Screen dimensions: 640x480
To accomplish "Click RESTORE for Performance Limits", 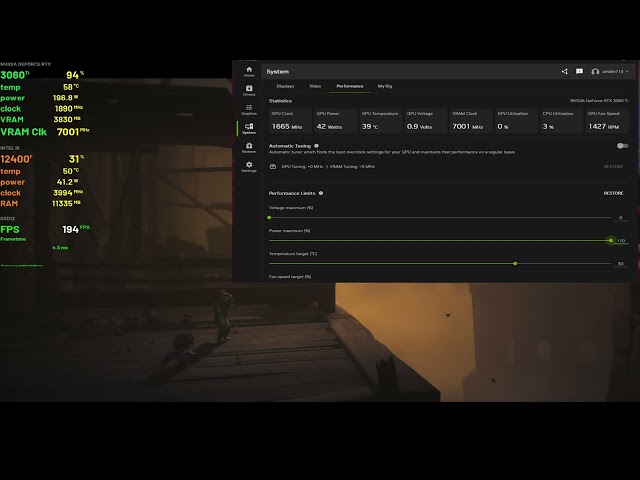I will [613, 193].
